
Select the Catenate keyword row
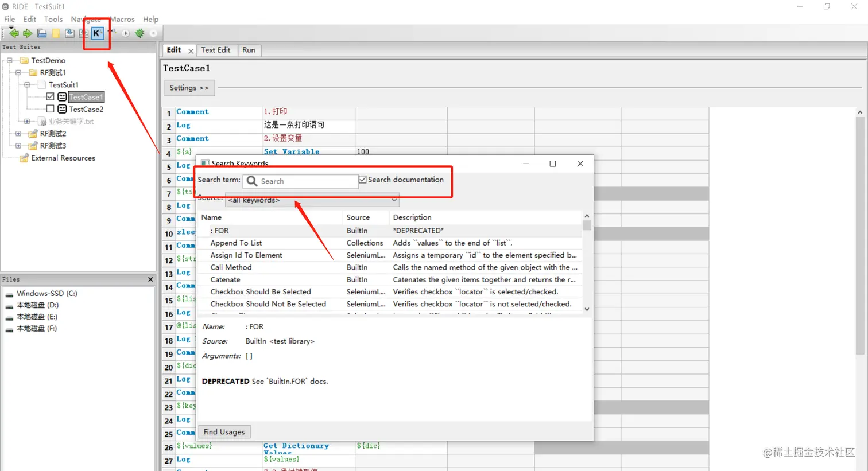pos(389,280)
